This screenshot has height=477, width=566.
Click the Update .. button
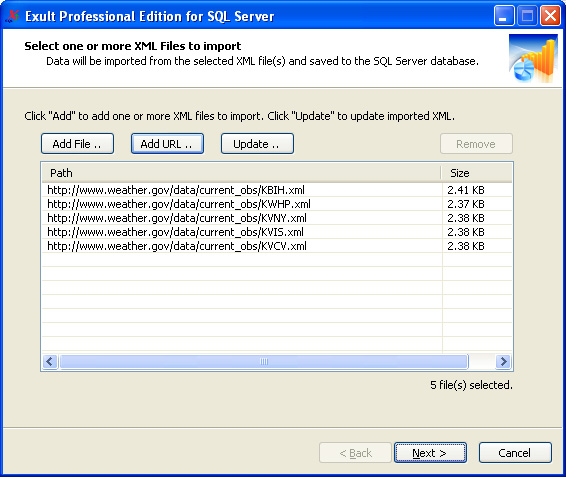(x=257, y=144)
